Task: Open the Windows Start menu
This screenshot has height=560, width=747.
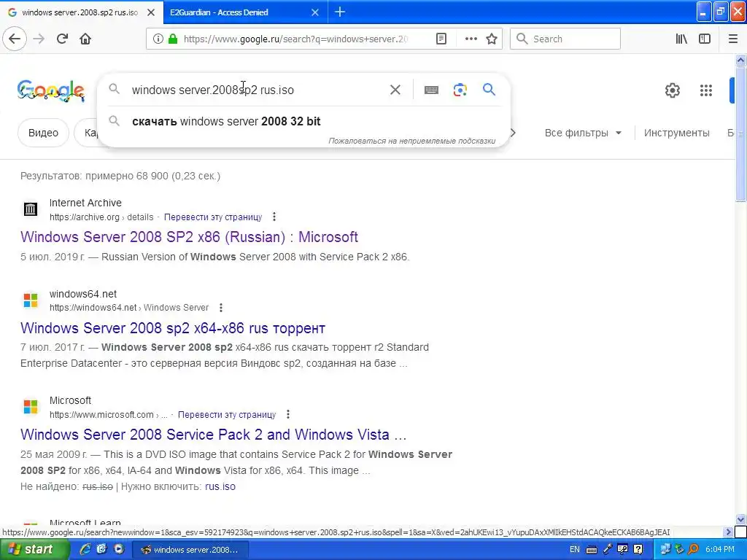Action: pos(34,550)
